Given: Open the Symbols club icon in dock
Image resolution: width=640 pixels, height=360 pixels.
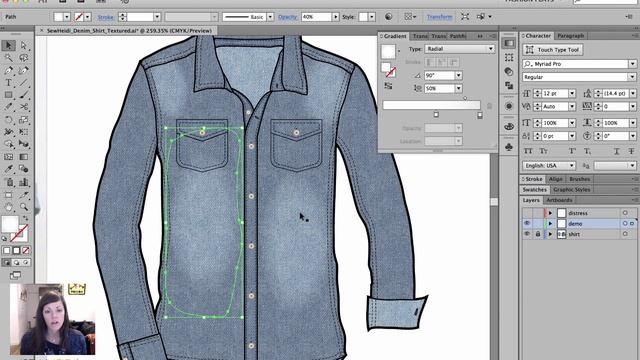Looking at the screenshot, I should click(x=509, y=147).
